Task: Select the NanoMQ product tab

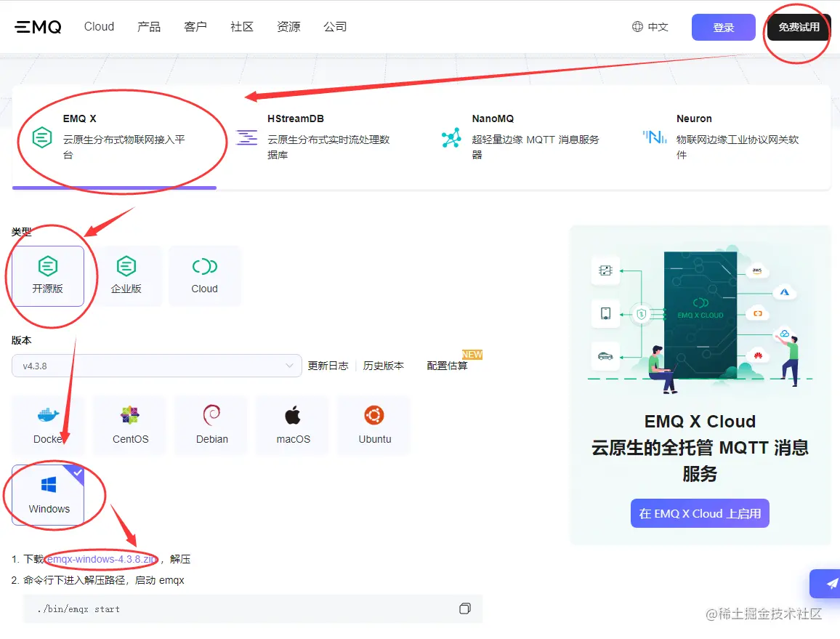Action: click(x=523, y=137)
